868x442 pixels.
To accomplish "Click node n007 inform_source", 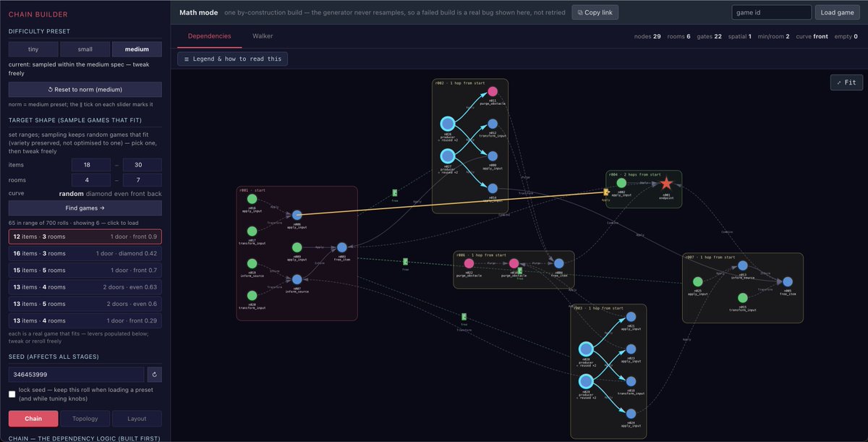I will 297,279.
